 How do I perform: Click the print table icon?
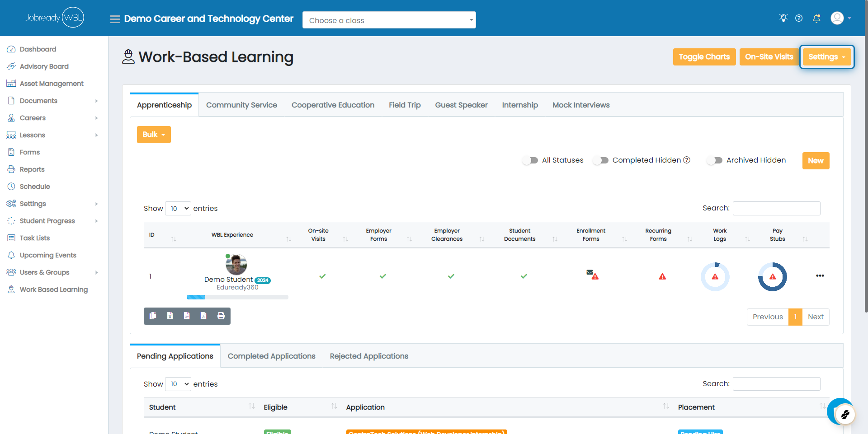coord(221,316)
